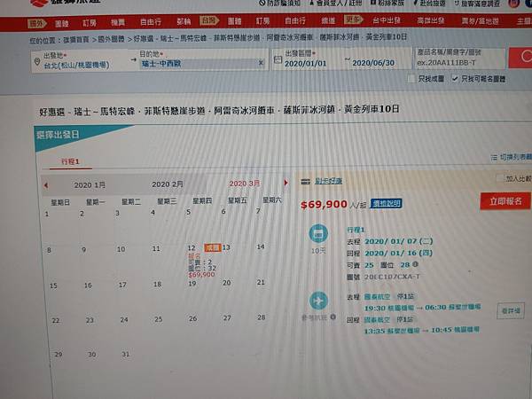Viewport: 532px width, 399px height.
Task: Click the return 國泰航空 airline link
Action: point(377,319)
